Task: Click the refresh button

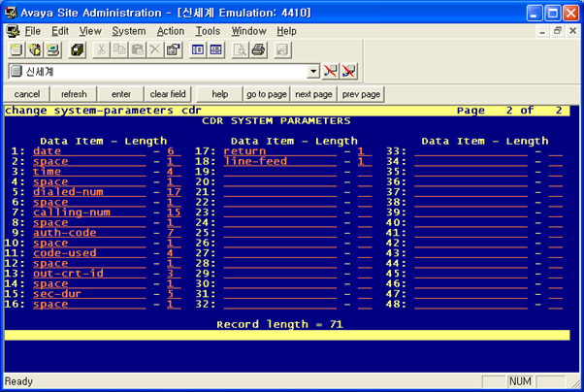Action: point(74,94)
